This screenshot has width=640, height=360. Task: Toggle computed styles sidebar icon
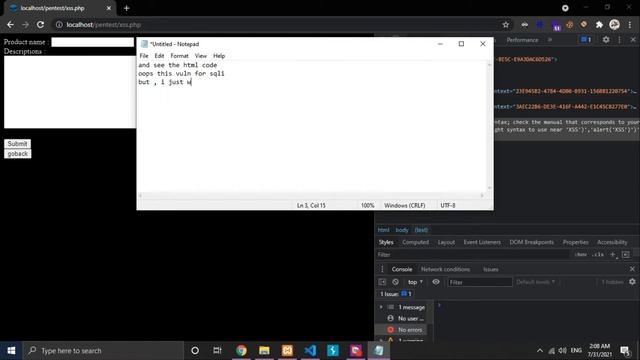tap(626, 255)
